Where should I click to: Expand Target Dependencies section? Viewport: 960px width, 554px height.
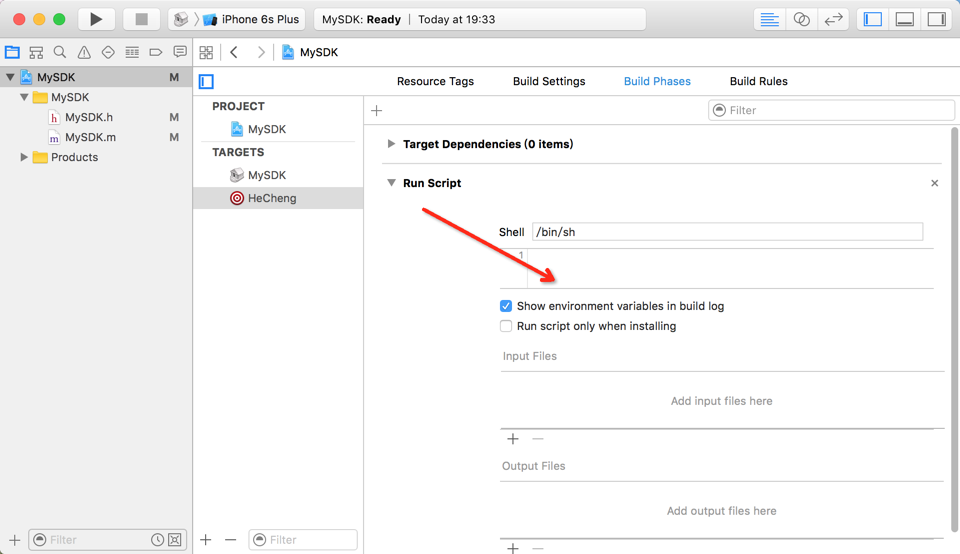click(391, 144)
